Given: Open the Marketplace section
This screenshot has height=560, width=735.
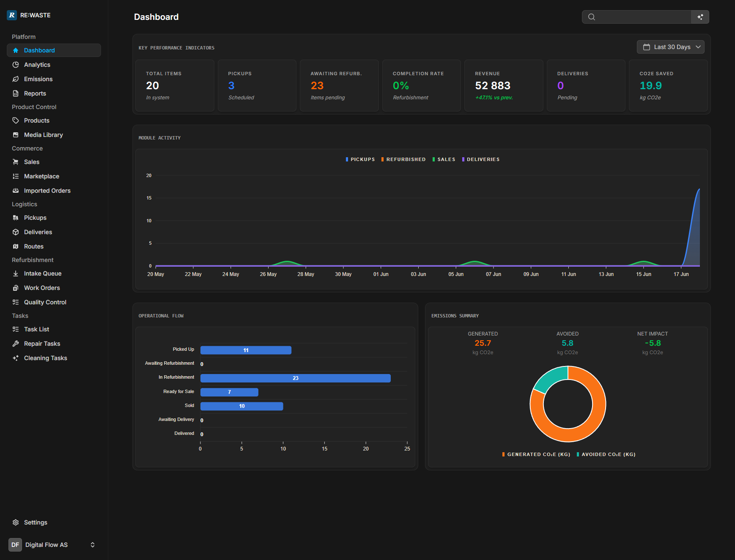Looking at the screenshot, I should [x=54, y=176].
